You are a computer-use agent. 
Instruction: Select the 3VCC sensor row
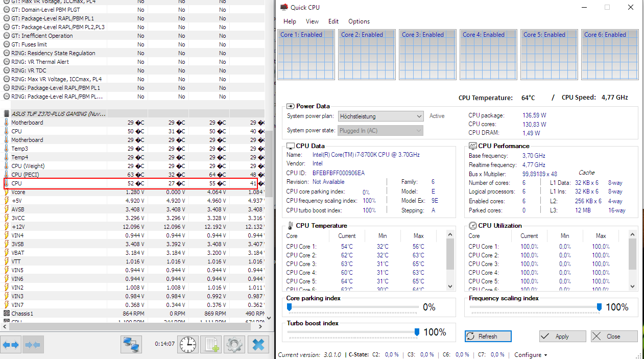pyautogui.click(x=133, y=218)
